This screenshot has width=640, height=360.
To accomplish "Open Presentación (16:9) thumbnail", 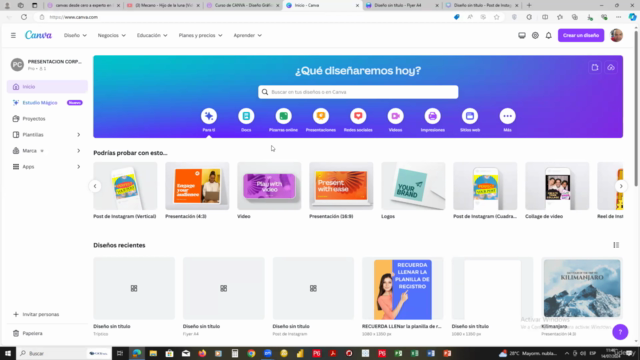I will (341, 186).
